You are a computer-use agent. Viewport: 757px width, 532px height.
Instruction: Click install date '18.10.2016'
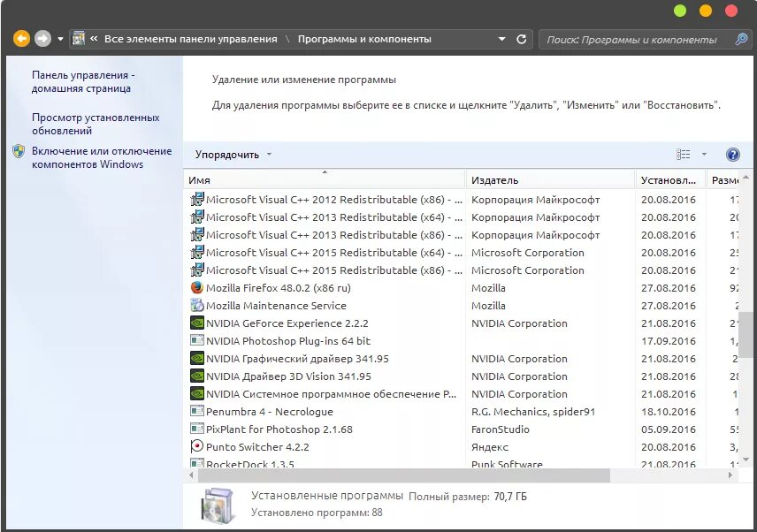click(669, 412)
